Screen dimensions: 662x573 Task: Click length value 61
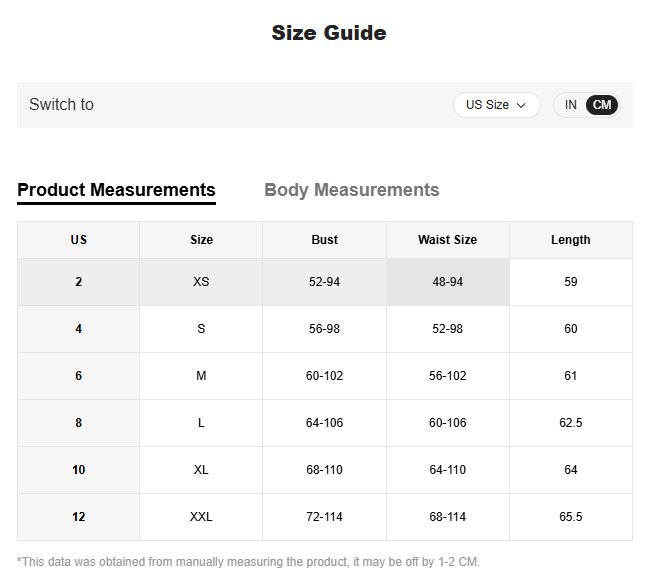click(x=571, y=376)
